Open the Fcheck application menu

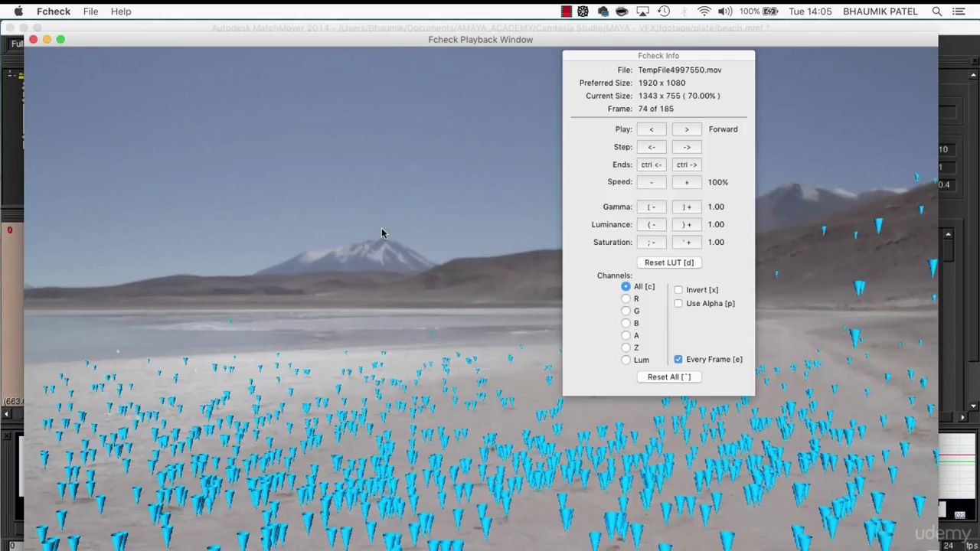point(54,11)
